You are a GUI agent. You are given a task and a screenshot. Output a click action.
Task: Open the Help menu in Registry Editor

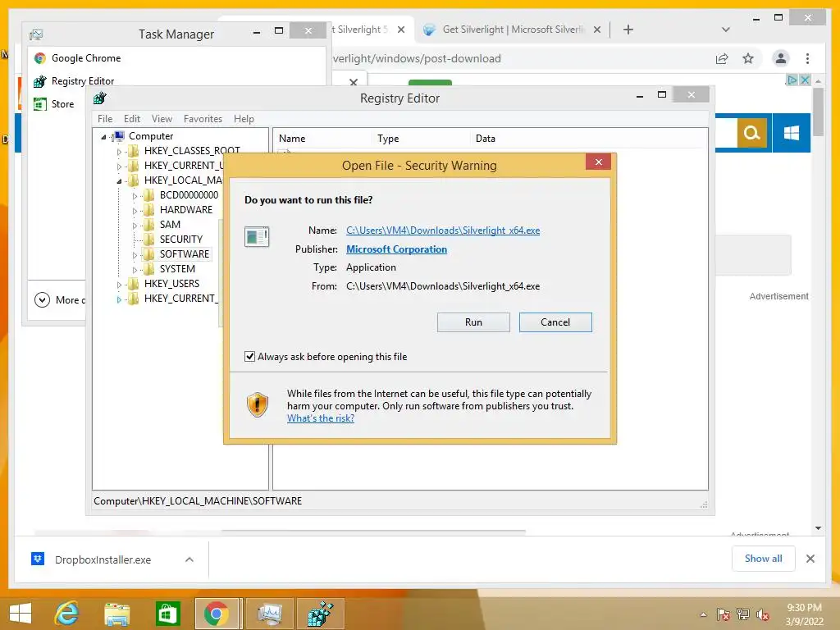click(244, 119)
